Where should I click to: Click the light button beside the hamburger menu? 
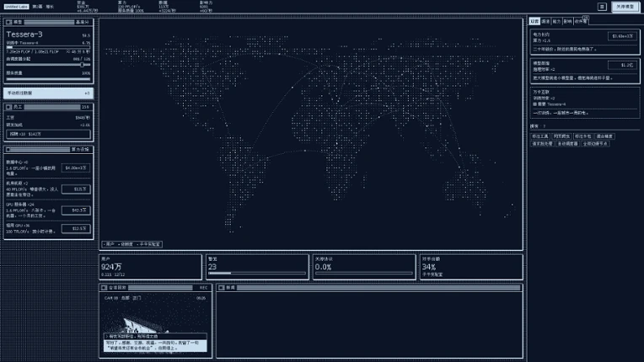click(625, 7)
